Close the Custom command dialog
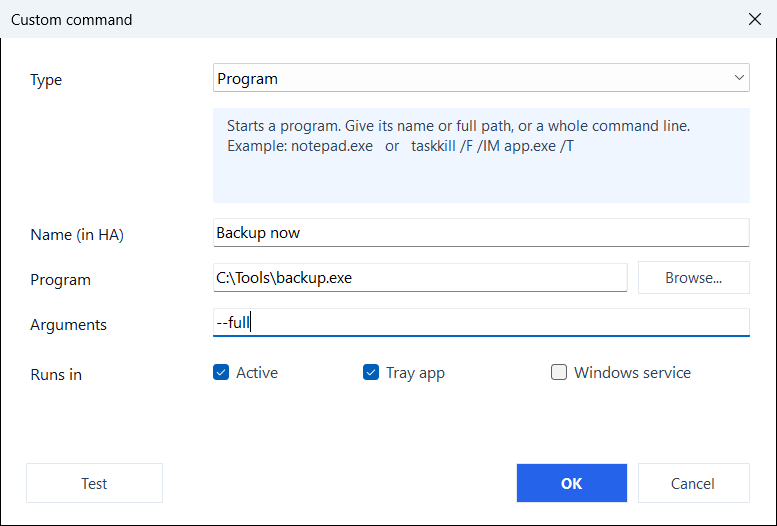Image resolution: width=777 pixels, height=526 pixels. pos(755,19)
